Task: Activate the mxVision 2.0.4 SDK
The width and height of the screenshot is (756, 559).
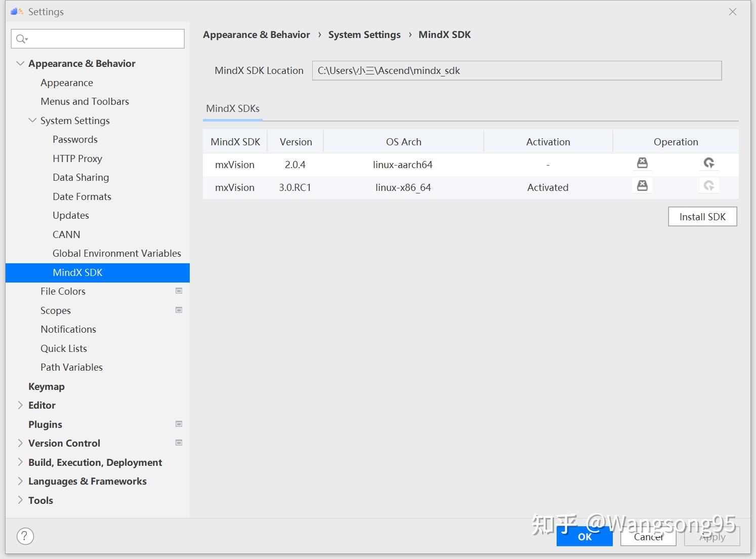Action: click(709, 163)
